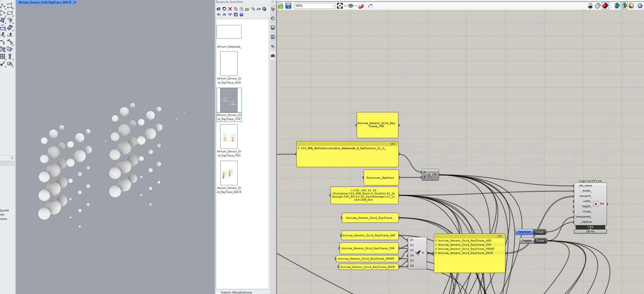Screen dimensions: 644x294
Task: Switch the Toggle component's True value
Action: 540,241
